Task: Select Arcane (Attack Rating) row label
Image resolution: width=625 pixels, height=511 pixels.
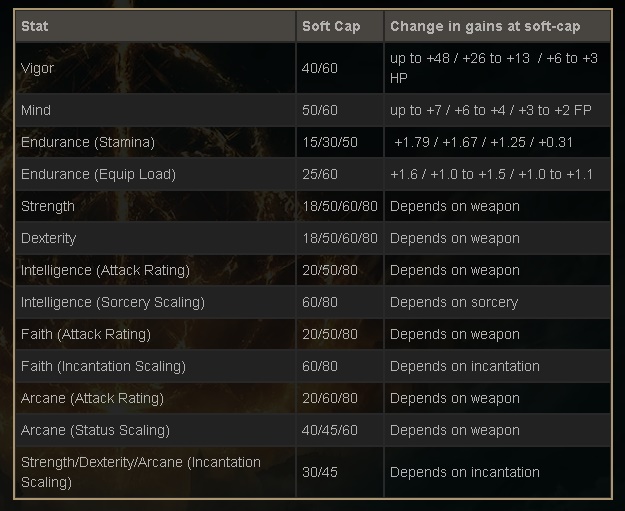Action: coord(92,398)
